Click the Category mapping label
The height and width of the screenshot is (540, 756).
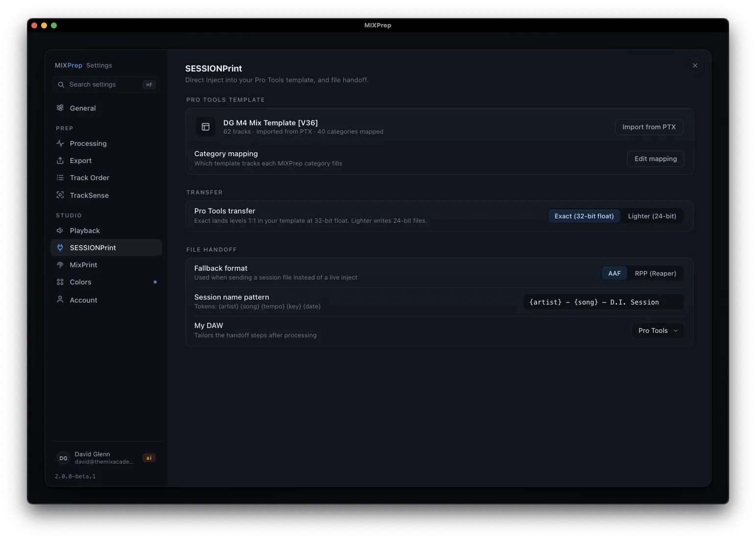coord(226,154)
